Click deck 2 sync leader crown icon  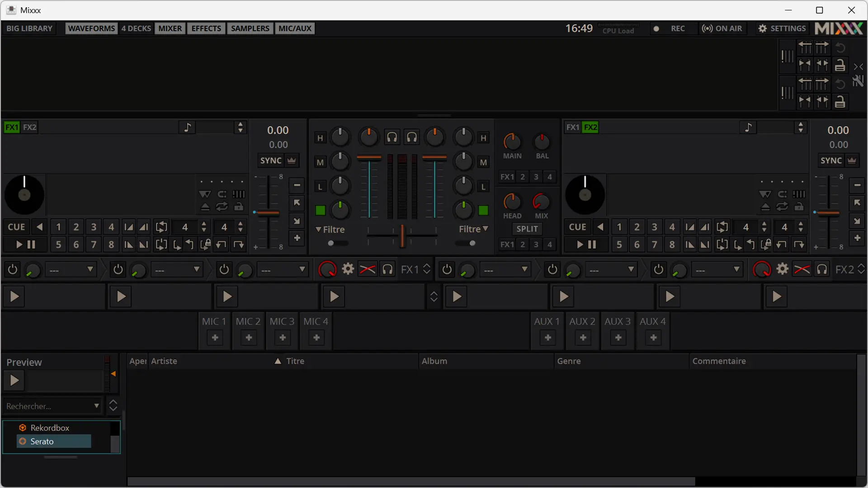(x=852, y=160)
